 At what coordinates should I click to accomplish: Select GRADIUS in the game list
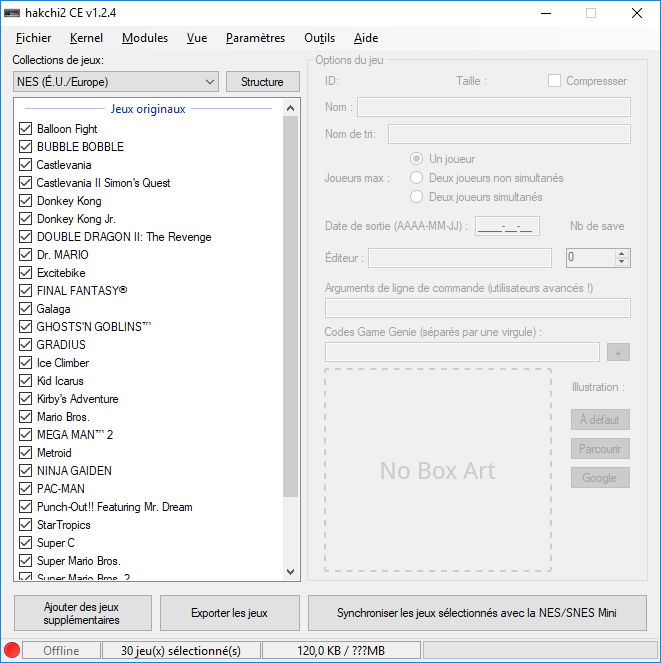[x=61, y=345]
